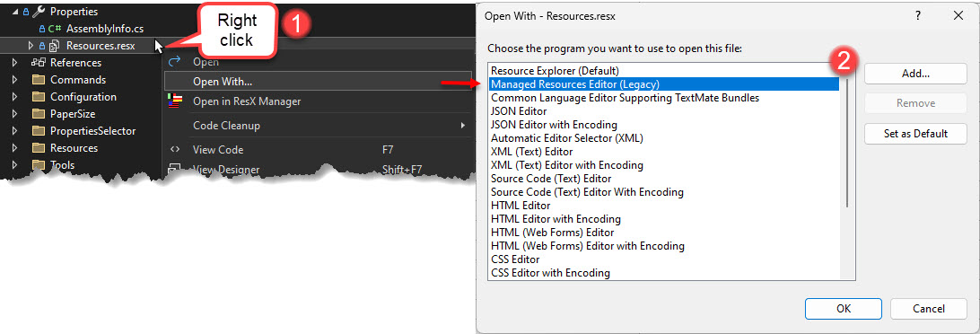The image size is (980, 334).
Task: Click the help question mark in dialog title
Action: 918,16
